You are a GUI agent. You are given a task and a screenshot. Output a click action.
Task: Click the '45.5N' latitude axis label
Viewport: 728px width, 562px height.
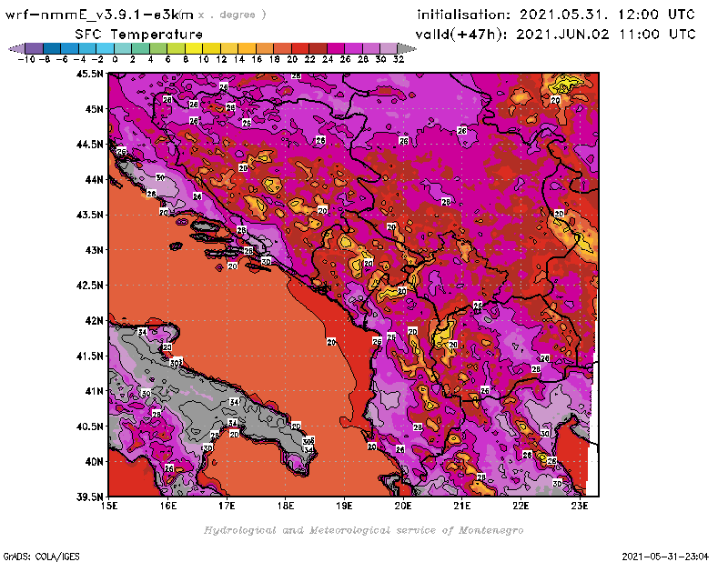[89, 74]
